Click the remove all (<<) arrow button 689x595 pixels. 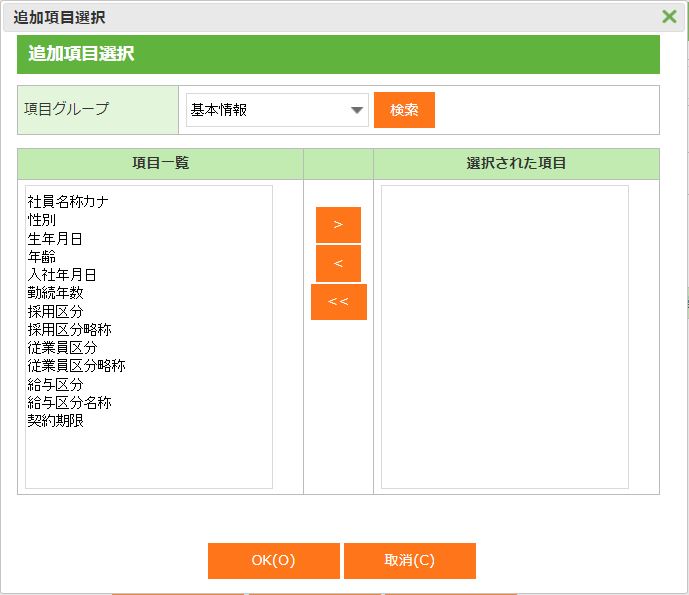[x=338, y=302]
